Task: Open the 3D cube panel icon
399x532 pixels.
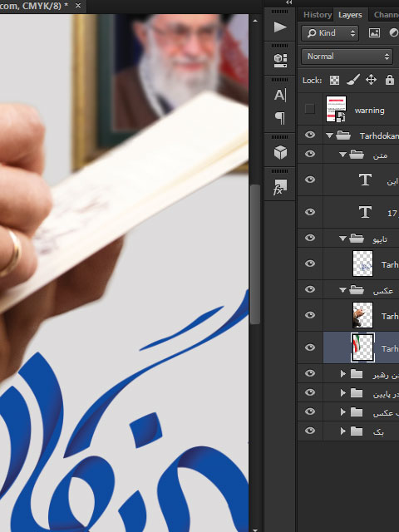Action: [280, 152]
